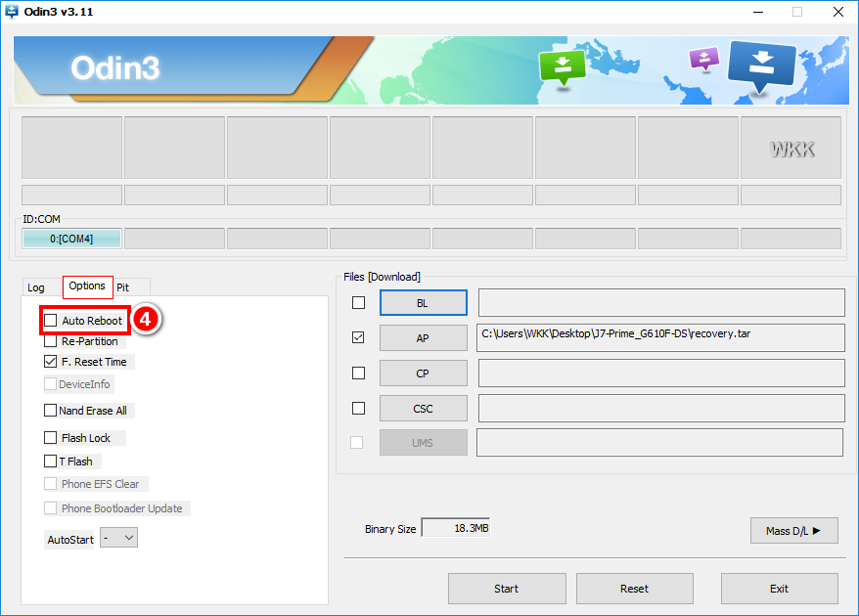Tick the CP file checkbox
This screenshot has width=859, height=616.
[358, 373]
